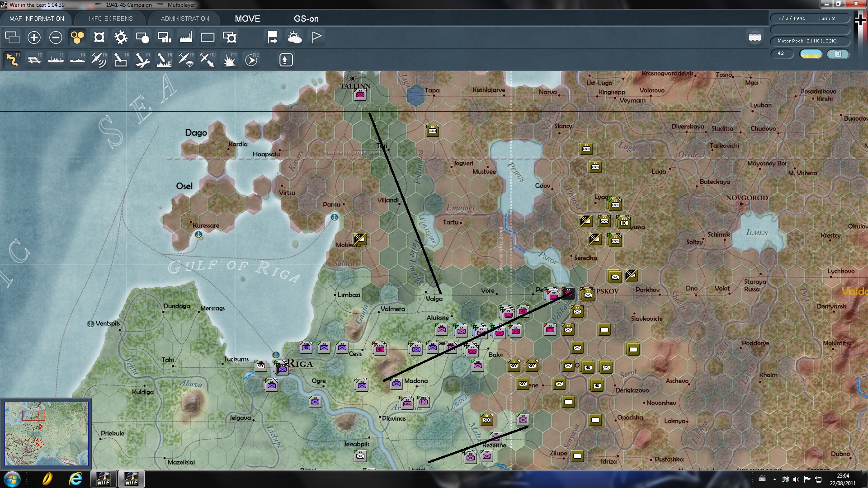Click the Ventspils port label
868x488 pixels.
point(108,324)
